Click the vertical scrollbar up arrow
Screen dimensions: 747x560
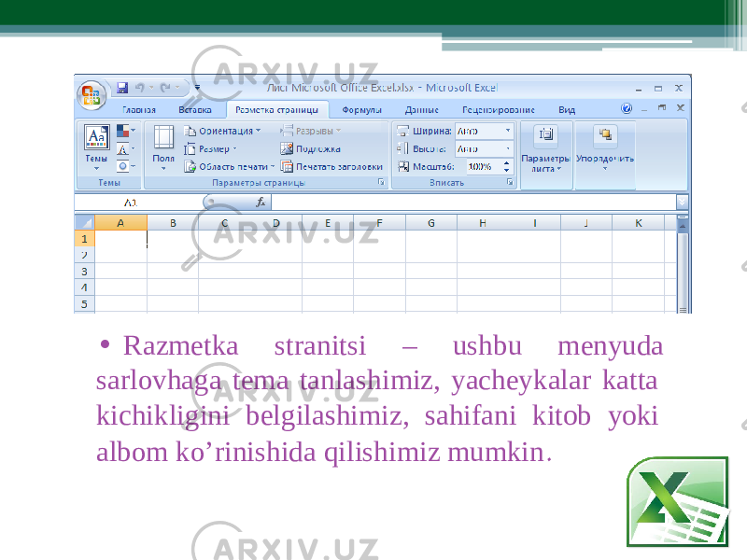(x=683, y=226)
